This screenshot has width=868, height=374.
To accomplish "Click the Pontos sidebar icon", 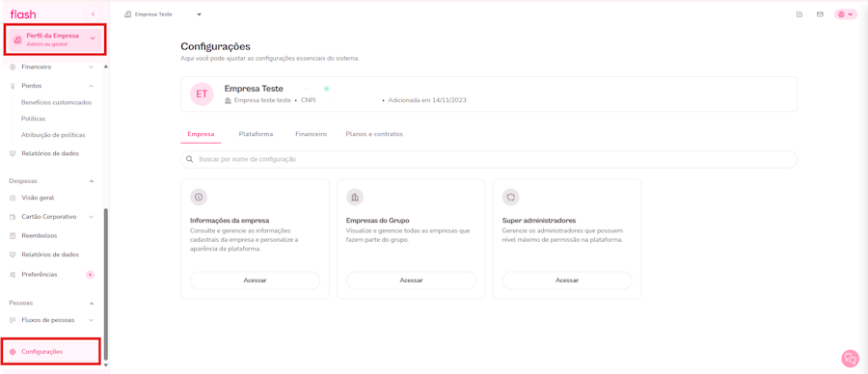I will pyautogui.click(x=13, y=86).
